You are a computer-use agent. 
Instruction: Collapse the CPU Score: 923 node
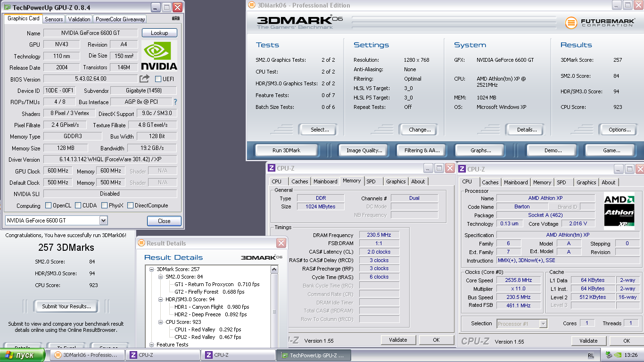[x=160, y=322]
